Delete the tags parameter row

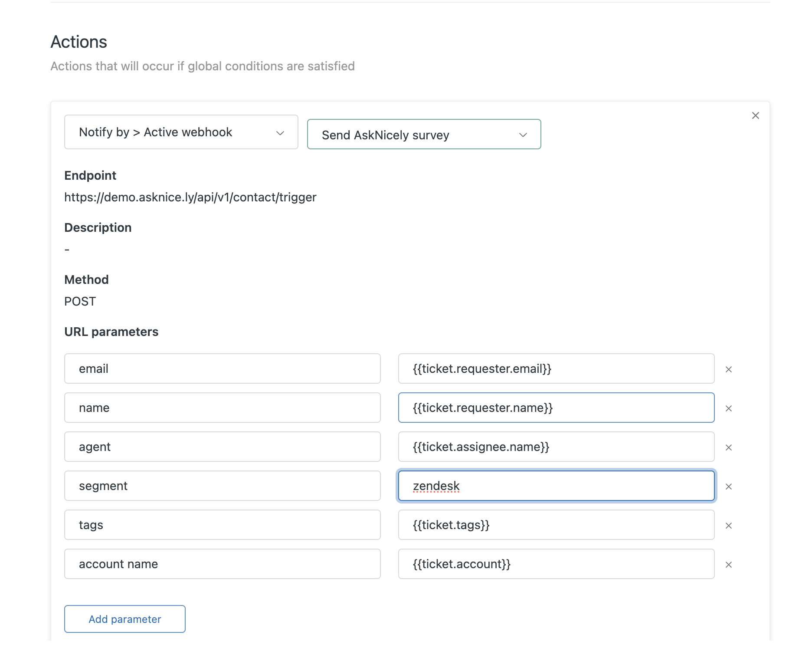pos(729,525)
